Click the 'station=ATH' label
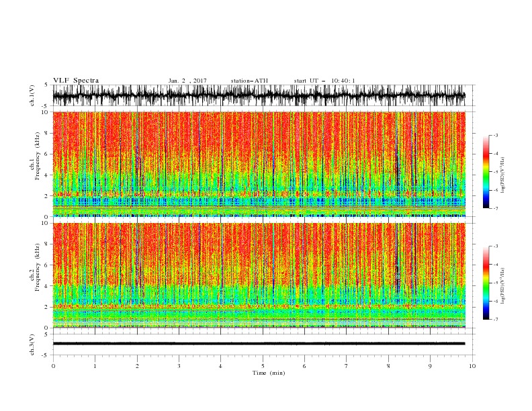This screenshot has width=532, height=411. tap(249, 81)
